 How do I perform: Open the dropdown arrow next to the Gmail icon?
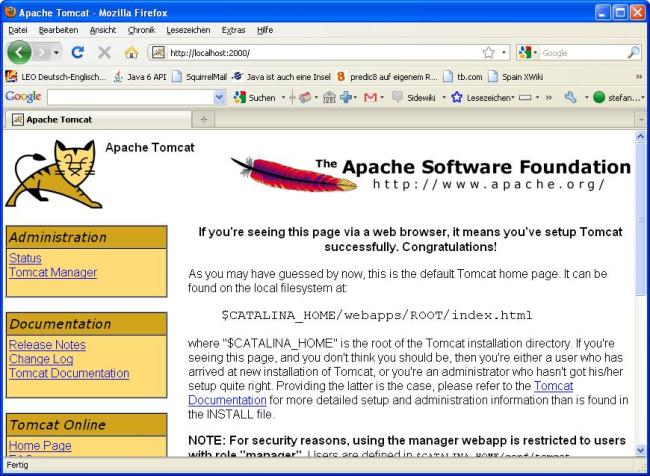[x=382, y=98]
